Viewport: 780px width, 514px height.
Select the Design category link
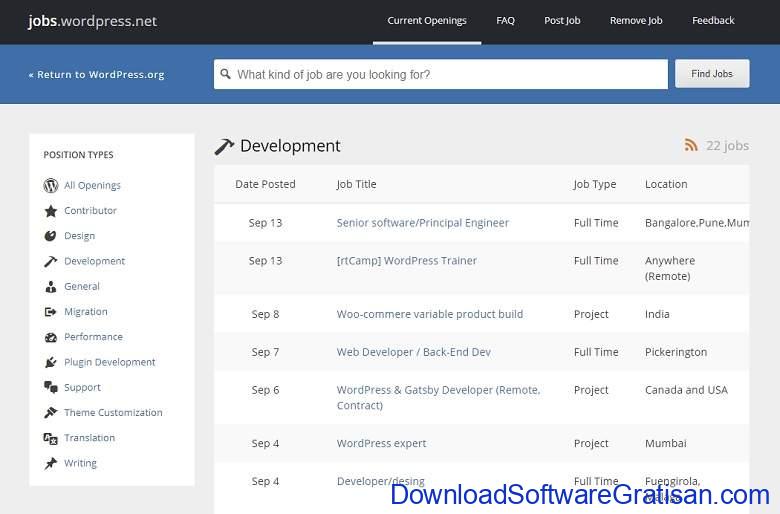tap(79, 236)
